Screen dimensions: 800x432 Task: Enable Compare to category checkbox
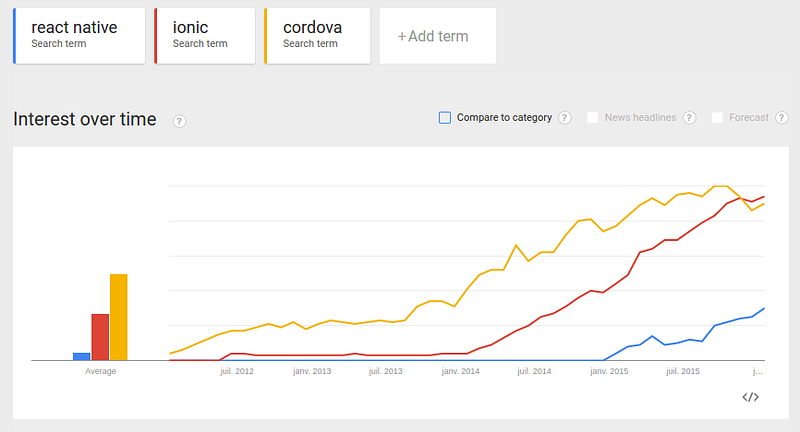click(x=445, y=118)
